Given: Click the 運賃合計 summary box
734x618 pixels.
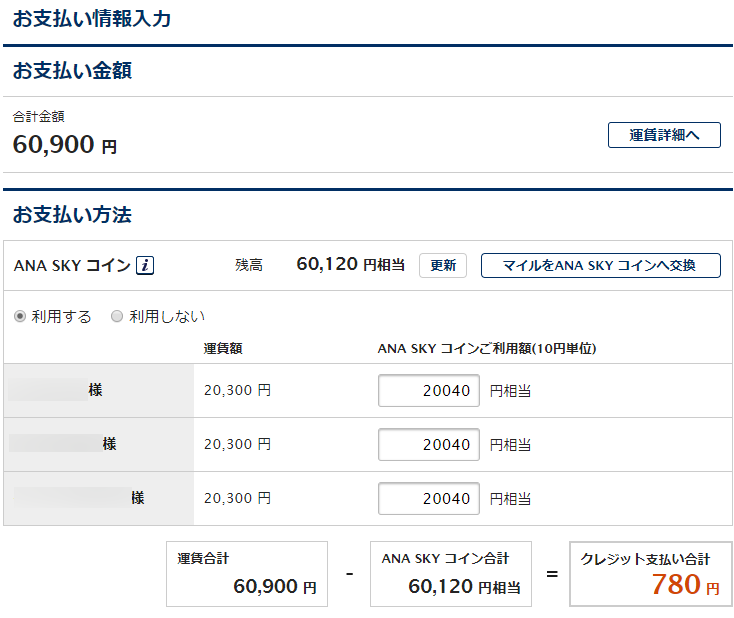Looking at the screenshot, I should click(247, 574).
